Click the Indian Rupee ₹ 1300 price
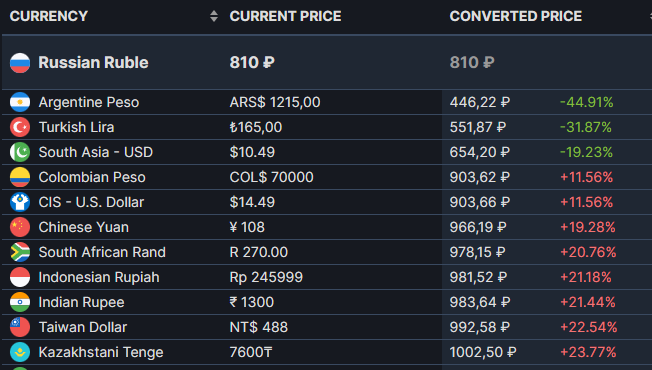652x370 pixels. pyautogui.click(x=252, y=302)
